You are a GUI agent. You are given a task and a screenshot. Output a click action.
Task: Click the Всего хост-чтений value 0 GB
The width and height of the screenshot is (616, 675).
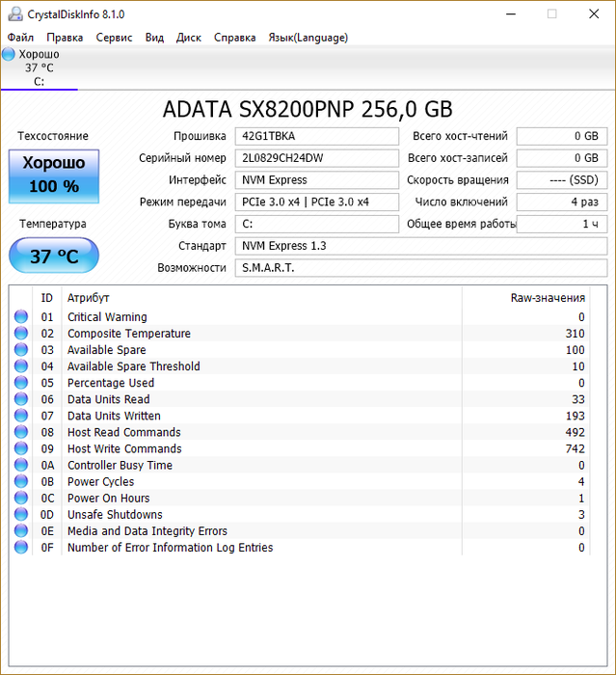562,136
